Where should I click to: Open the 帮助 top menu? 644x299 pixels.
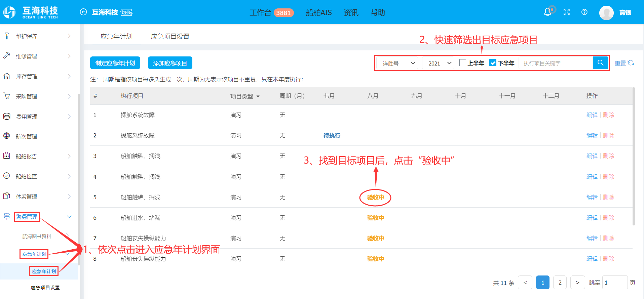[x=378, y=13]
